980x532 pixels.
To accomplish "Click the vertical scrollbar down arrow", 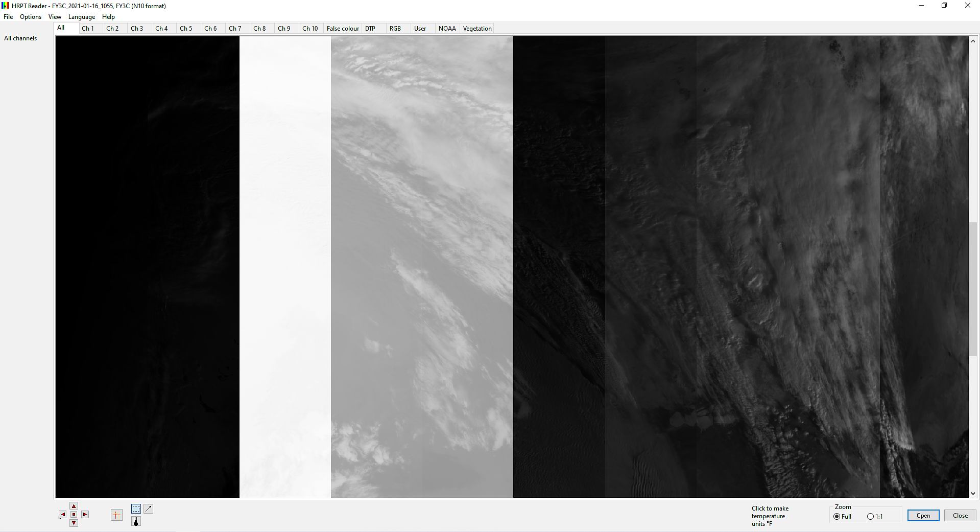I will pyautogui.click(x=973, y=493).
